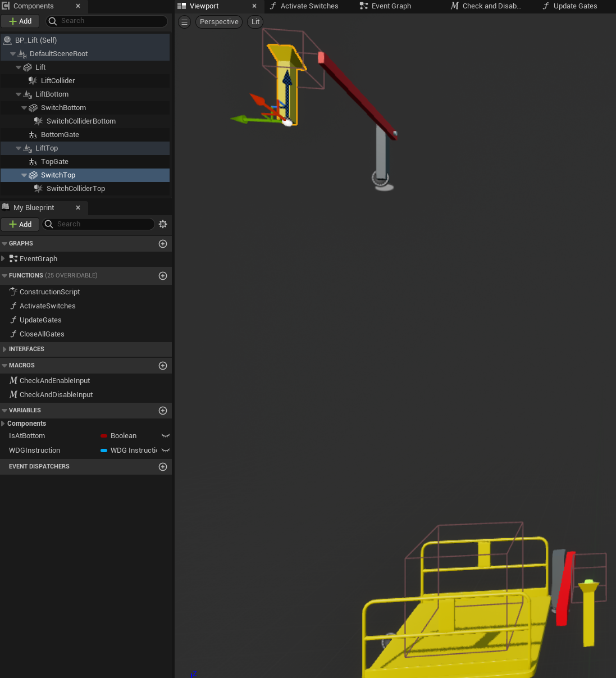Collapse the Lift component node
This screenshot has height=678, width=616.
(x=19, y=67)
